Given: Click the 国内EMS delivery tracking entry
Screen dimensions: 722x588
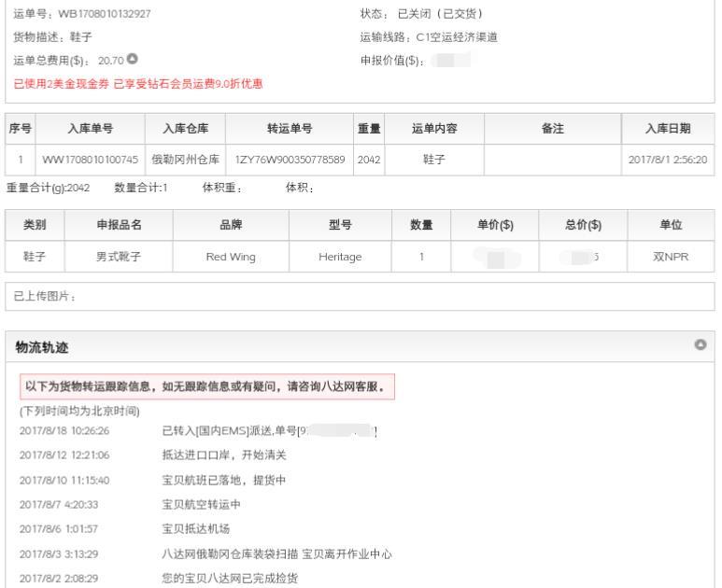Looking at the screenshot, I should point(269,431).
